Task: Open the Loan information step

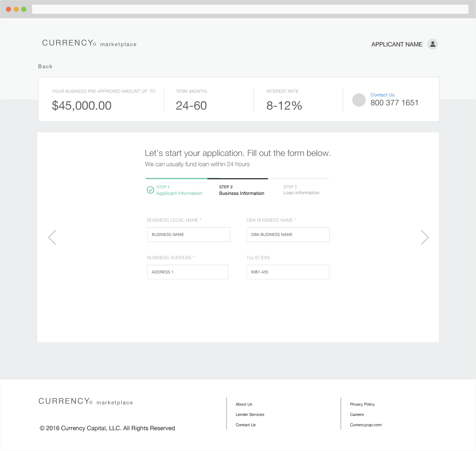Action: pyautogui.click(x=301, y=192)
